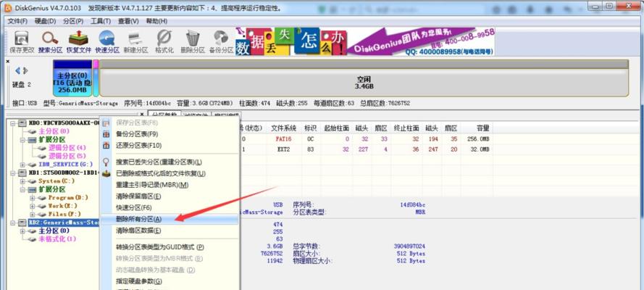Screen dimensions: 644x290
Task: Open the 工具(T) menu
Action: (101, 21)
